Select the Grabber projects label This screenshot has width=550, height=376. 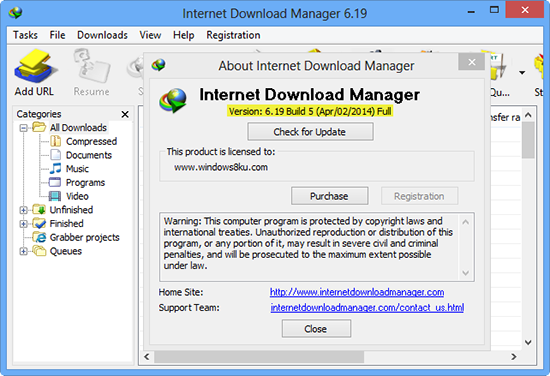pyautogui.click(x=85, y=237)
